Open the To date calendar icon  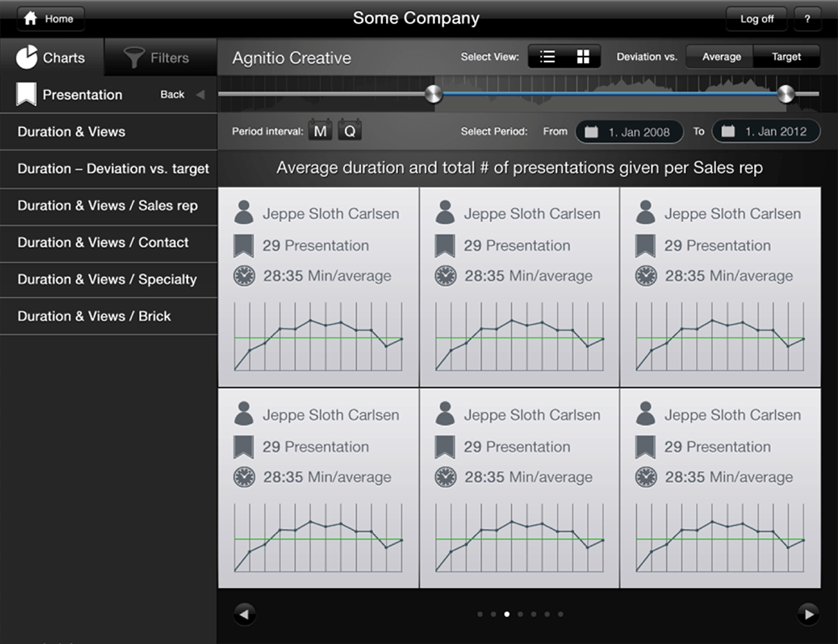click(728, 131)
